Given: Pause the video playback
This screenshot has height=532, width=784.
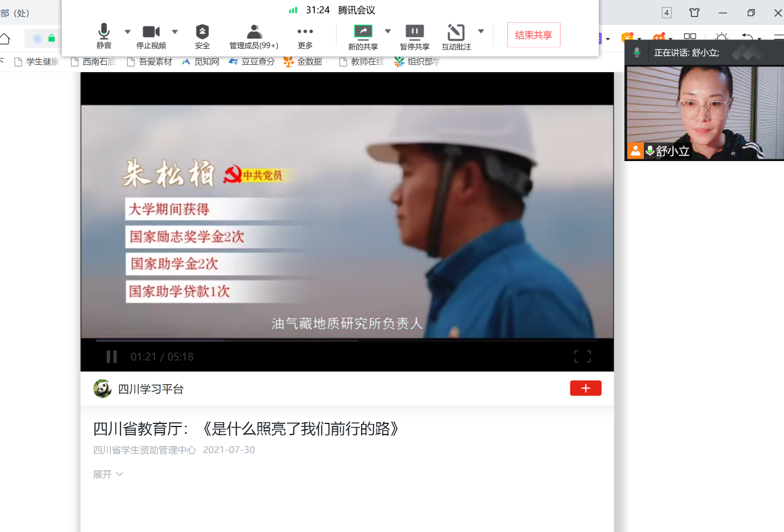Looking at the screenshot, I should [112, 357].
